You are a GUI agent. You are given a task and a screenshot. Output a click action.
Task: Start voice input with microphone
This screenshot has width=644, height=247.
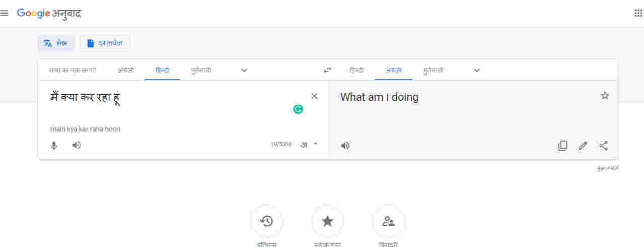click(x=54, y=146)
